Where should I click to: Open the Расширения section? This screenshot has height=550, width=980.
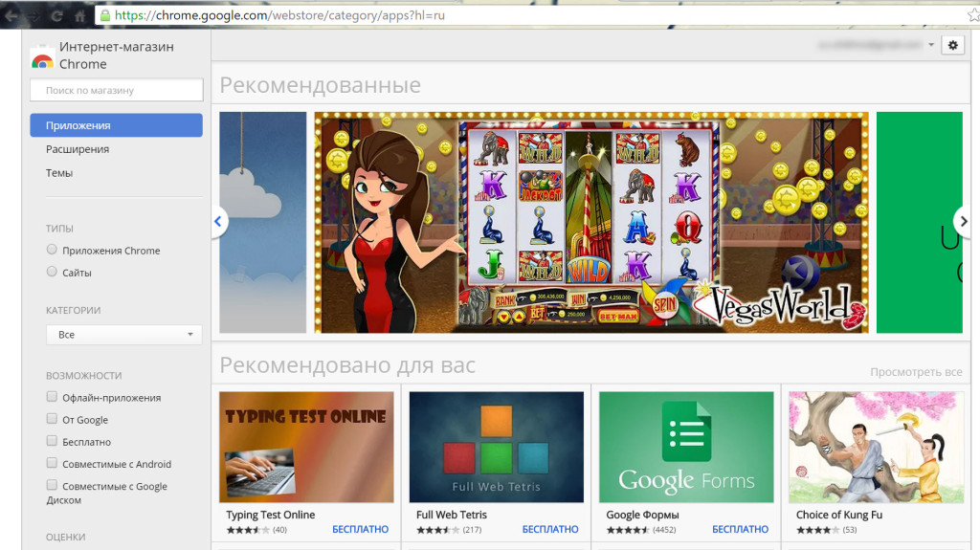[78, 149]
